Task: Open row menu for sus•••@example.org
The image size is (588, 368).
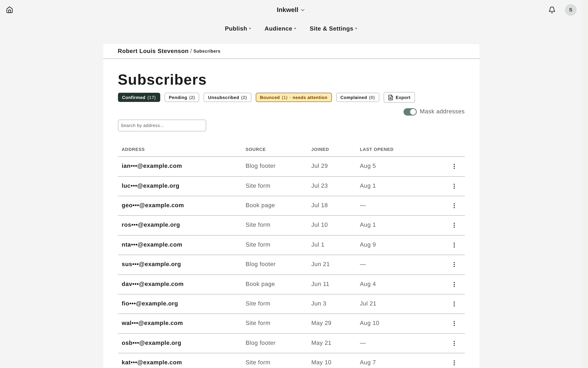Action: (x=454, y=265)
